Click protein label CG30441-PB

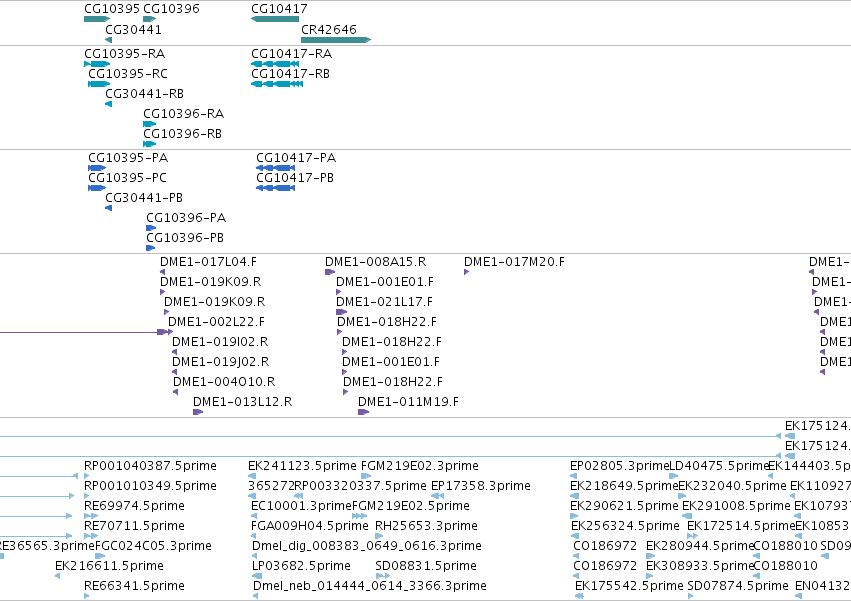coord(144,198)
